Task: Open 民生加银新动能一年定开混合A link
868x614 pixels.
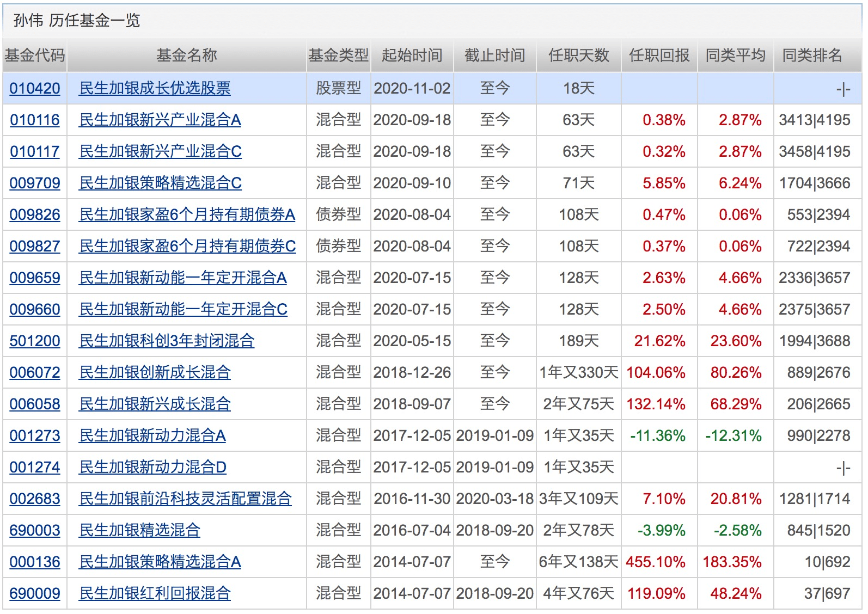Action: click(183, 278)
